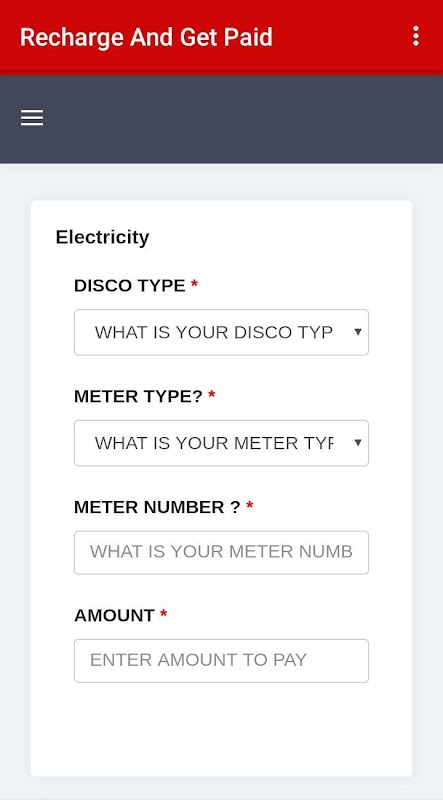
Task: Click the DISCO TYPE dropdown arrow
Action: 358,332
